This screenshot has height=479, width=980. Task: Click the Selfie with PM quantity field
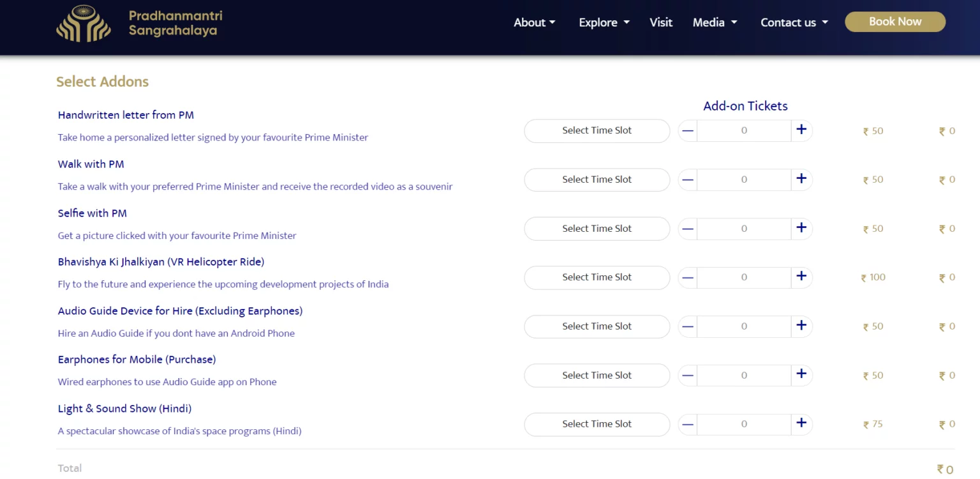pos(744,229)
